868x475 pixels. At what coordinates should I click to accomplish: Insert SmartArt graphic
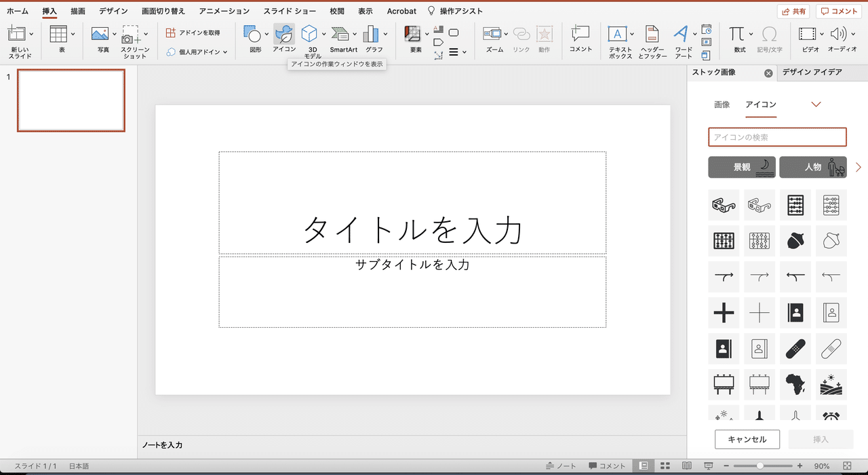click(x=344, y=39)
